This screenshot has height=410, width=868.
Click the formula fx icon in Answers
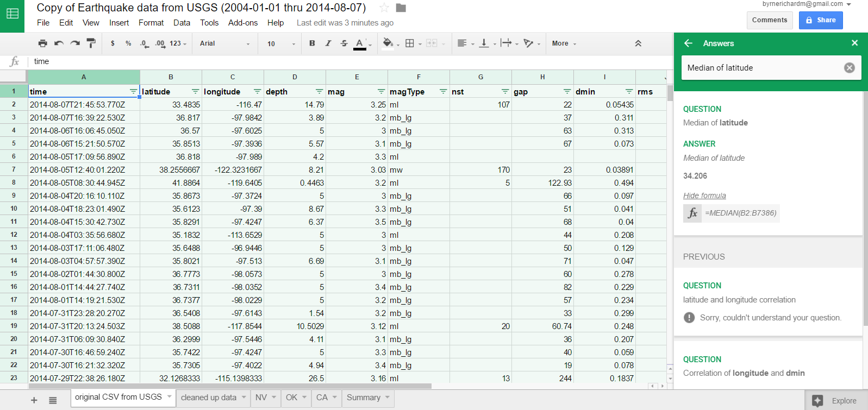(x=692, y=213)
